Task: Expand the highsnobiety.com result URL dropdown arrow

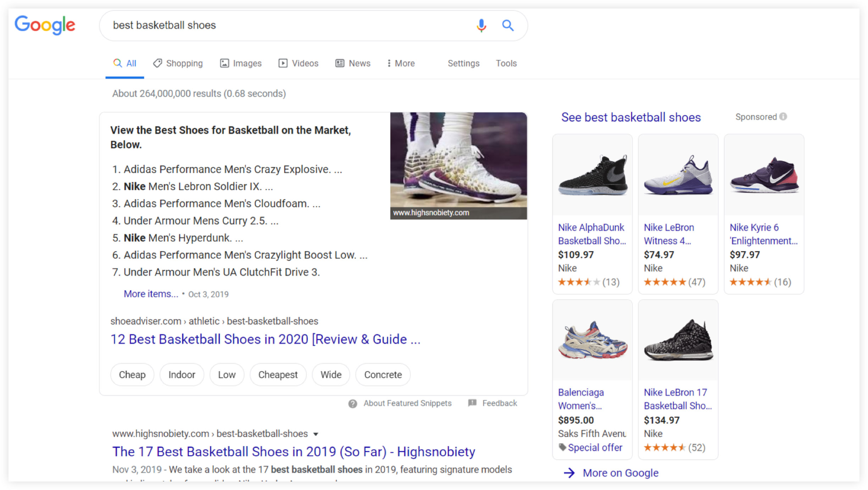Action: [316, 434]
